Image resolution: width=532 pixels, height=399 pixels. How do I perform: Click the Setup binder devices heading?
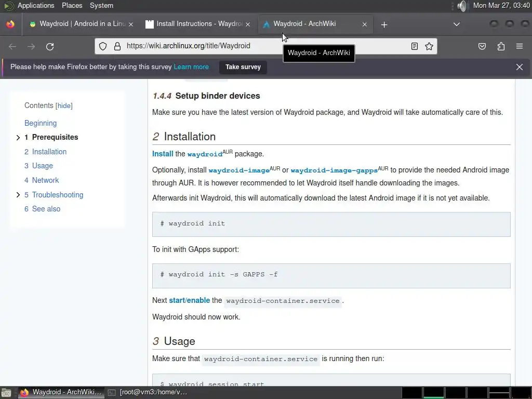point(206,96)
